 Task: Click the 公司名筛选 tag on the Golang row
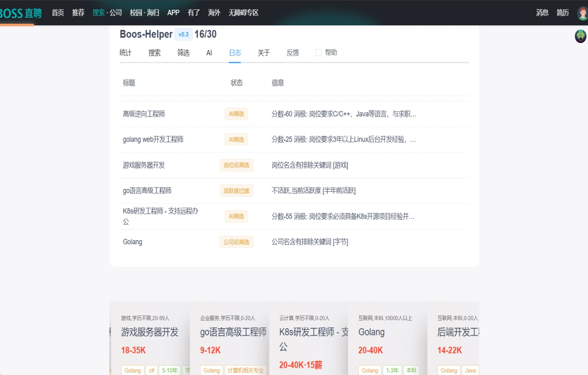pyautogui.click(x=236, y=242)
